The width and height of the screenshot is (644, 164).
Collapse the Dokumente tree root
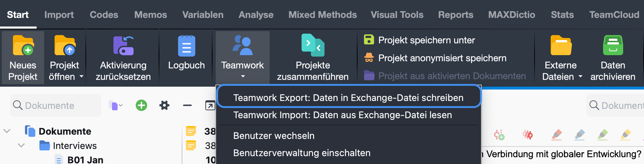[7, 131]
